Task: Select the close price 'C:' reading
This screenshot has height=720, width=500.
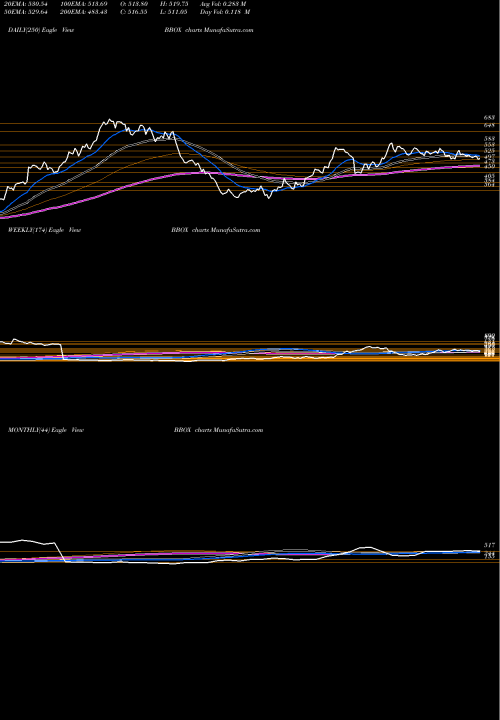Action: click(134, 12)
